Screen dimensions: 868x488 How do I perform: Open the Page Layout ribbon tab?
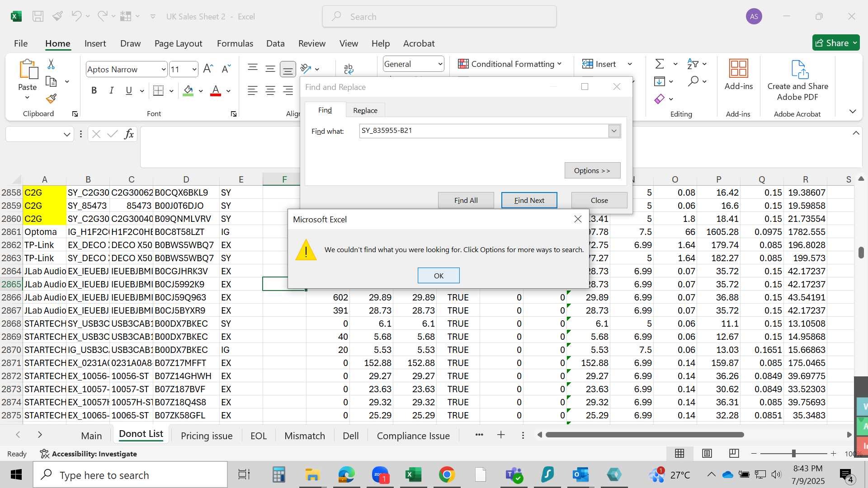click(178, 43)
